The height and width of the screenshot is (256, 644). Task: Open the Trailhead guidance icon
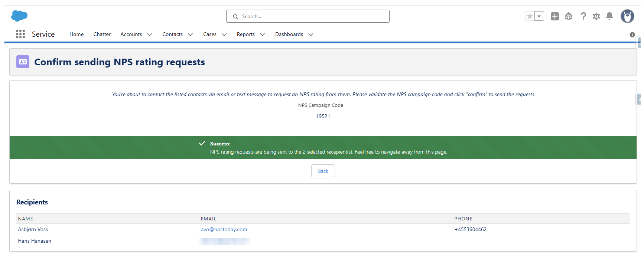point(569,16)
